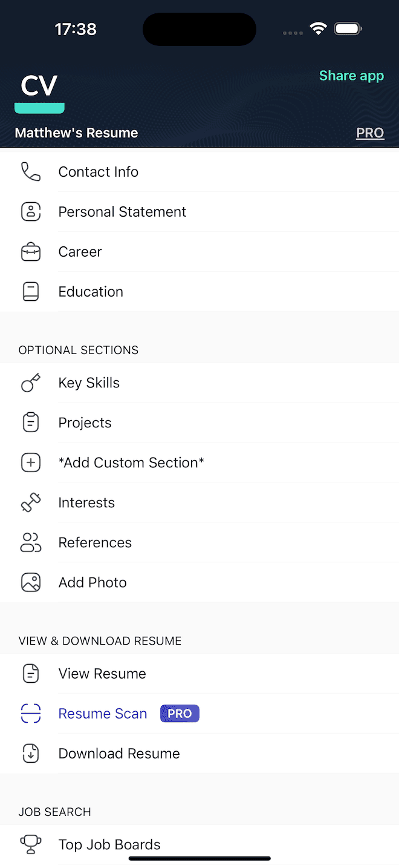
Task: Click the Share app link
Action: click(351, 75)
